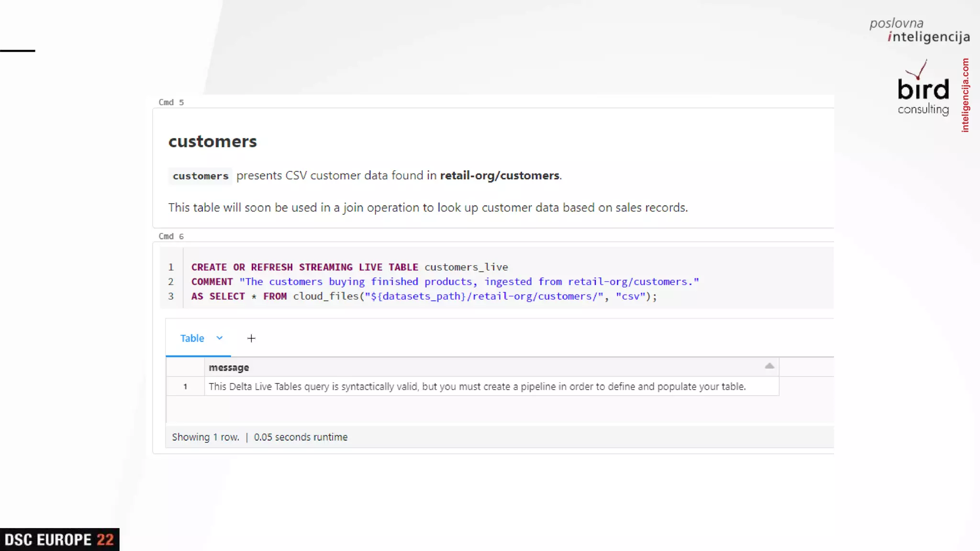Screen dimensions: 980x551
Task: Click the COMMENT keyword on code line 2
Action: (x=212, y=282)
